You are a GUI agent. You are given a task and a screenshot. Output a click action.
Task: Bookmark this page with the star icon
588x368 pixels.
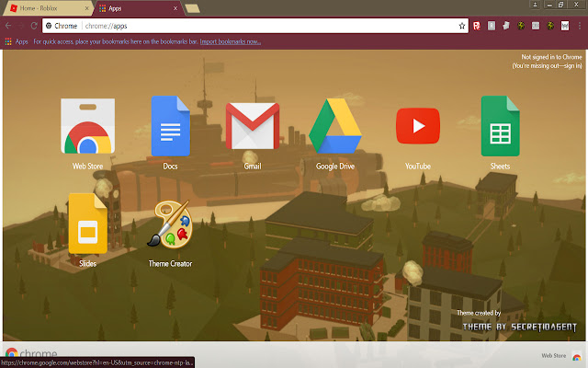click(x=461, y=26)
